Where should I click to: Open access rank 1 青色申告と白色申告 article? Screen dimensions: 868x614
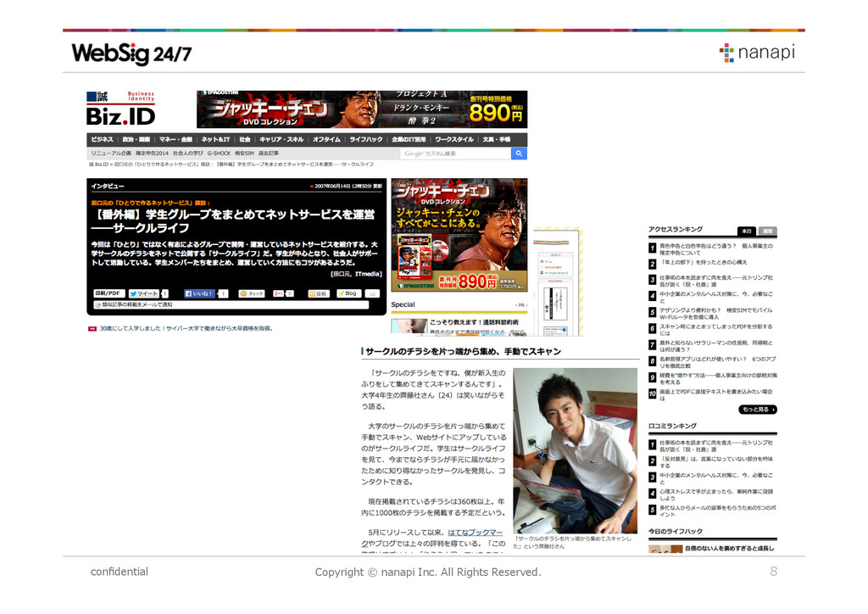[x=715, y=249]
